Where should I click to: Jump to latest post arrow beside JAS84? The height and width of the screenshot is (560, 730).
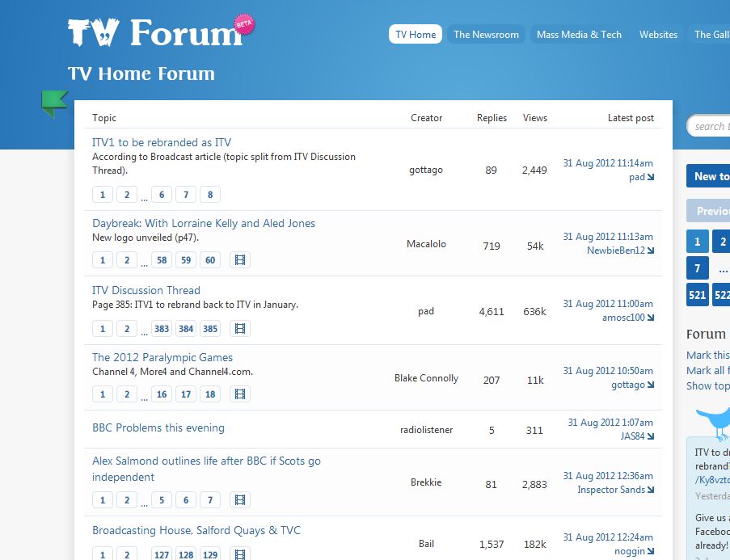coord(651,436)
